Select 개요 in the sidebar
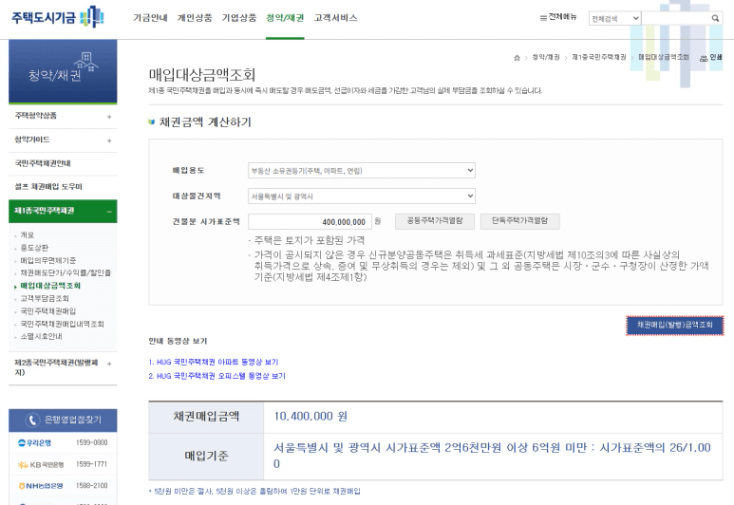 [x=27, y=235]
